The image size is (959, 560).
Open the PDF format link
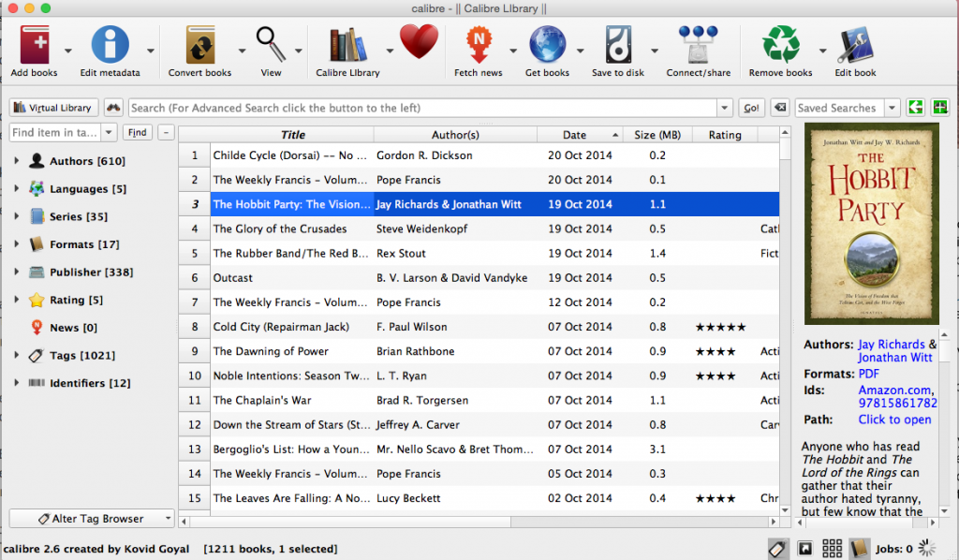tap(868, 374)
